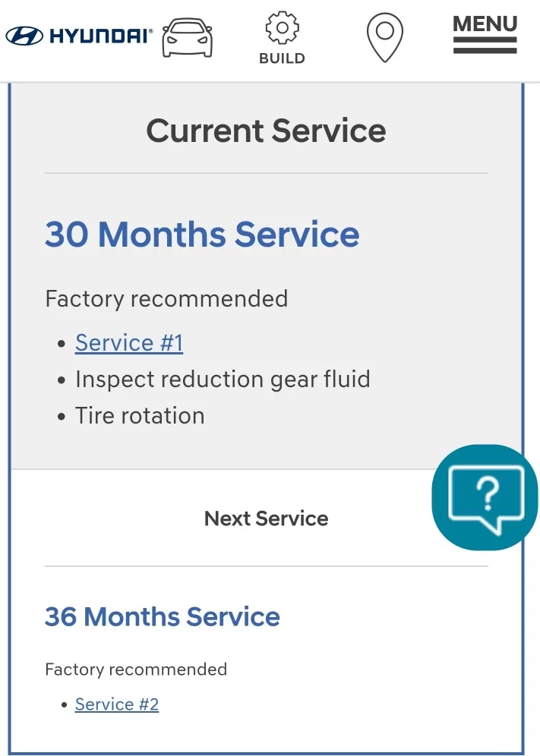Click the Build gear icon
The height and width of the screenshot is (756, 540).
(x=282, y=28)
